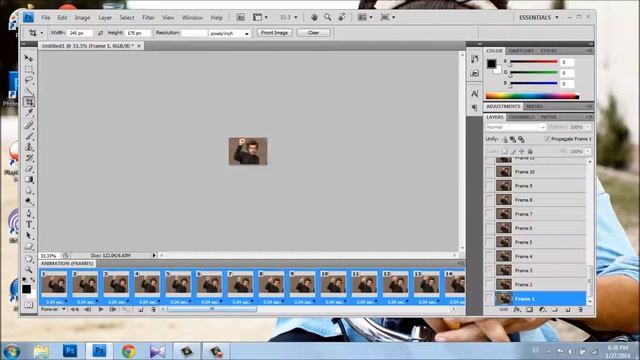The width and height of the screenshot is (640, 360).
Task: Show the Frame 4 layer visibility
Action: (x=489, y=256)
